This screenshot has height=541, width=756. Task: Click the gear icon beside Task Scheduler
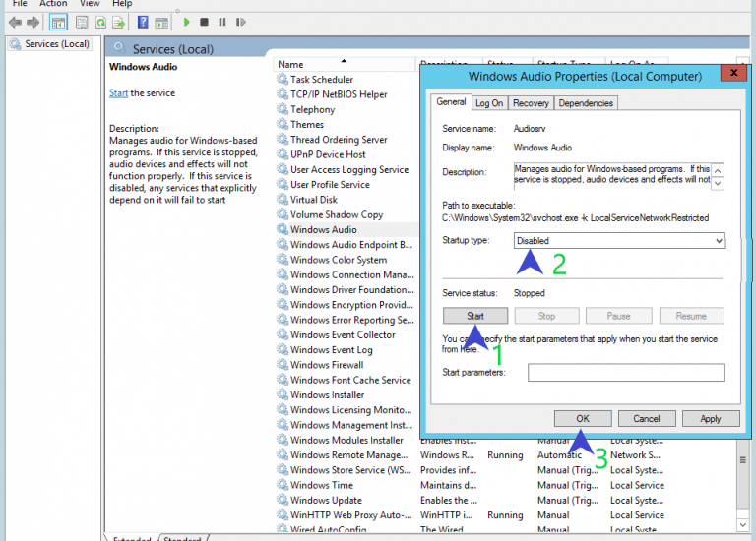283,79
